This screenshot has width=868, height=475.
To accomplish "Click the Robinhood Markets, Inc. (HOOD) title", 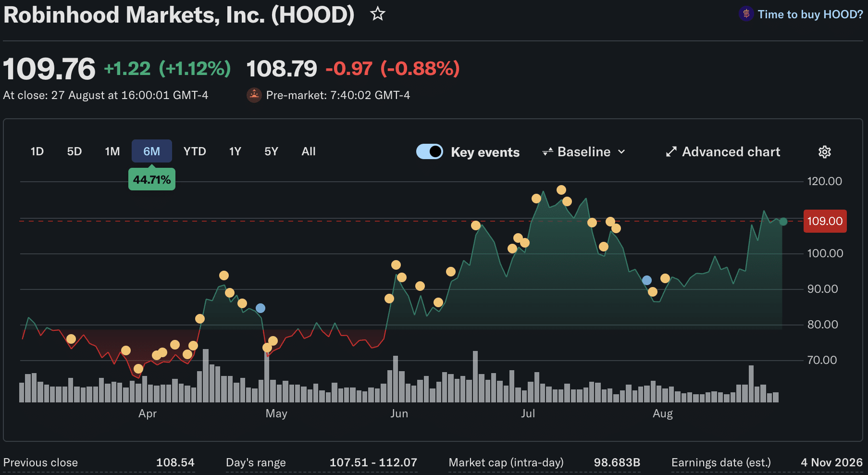I will click(x=179, y=15).
